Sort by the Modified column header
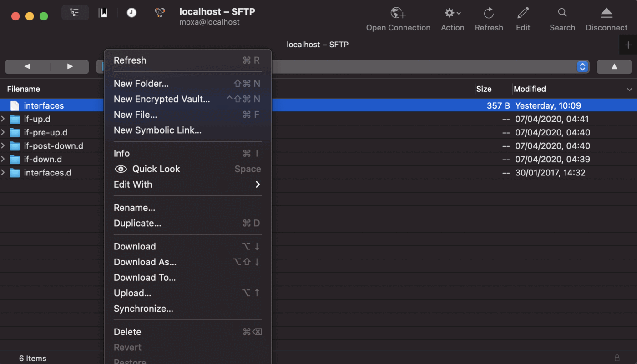The image size is (637, 364). point(530,89)
